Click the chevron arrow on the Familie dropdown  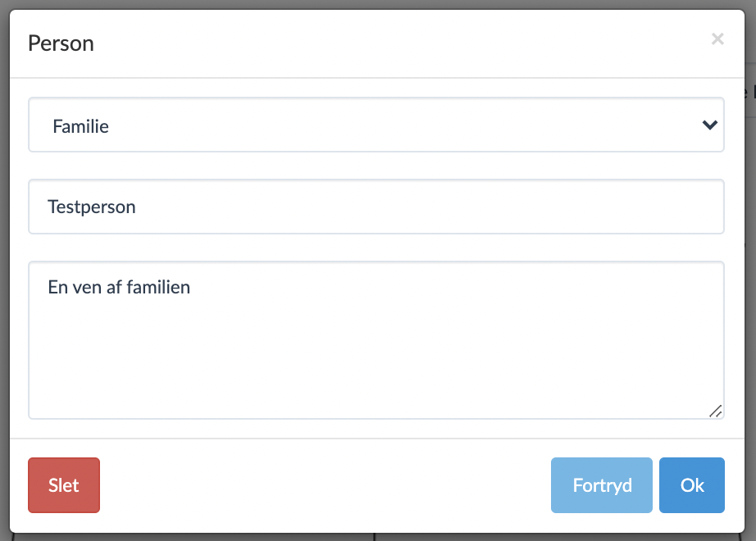pyautogui.click(x=710, y=125)
